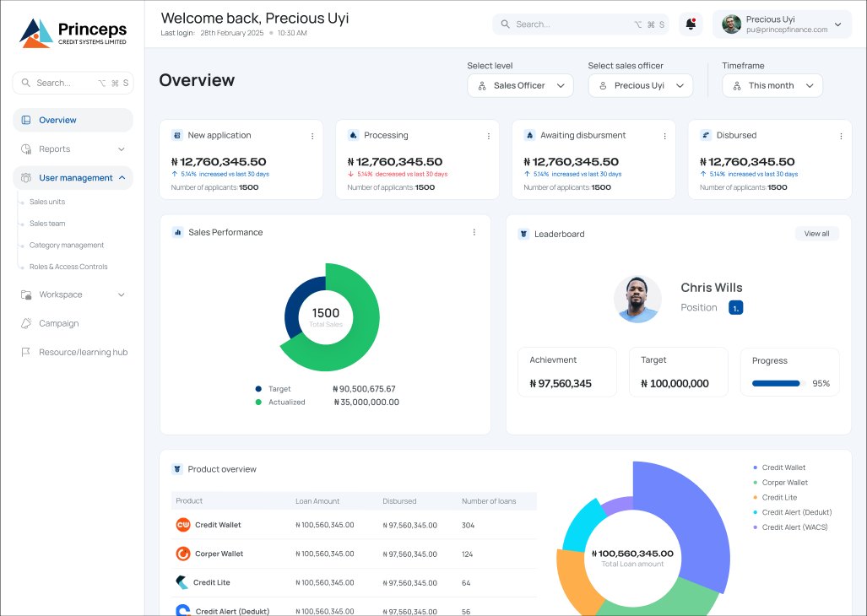Open Awaiting disbursment card three-dot menu

pos(664,136)
